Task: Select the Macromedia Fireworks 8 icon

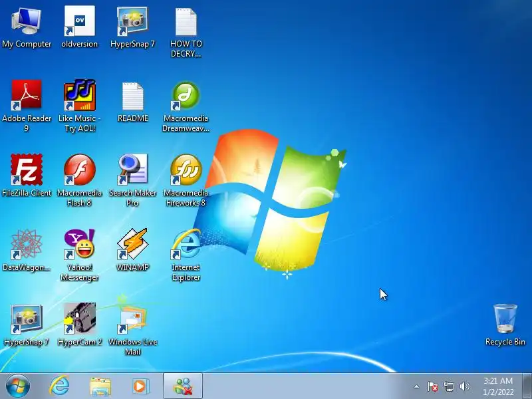Action: click(x=186, y=180)
